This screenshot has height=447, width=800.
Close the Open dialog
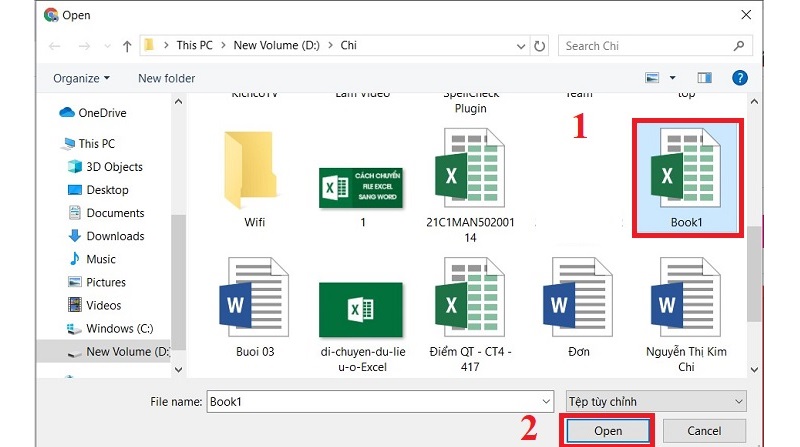(x=746, y=15)
